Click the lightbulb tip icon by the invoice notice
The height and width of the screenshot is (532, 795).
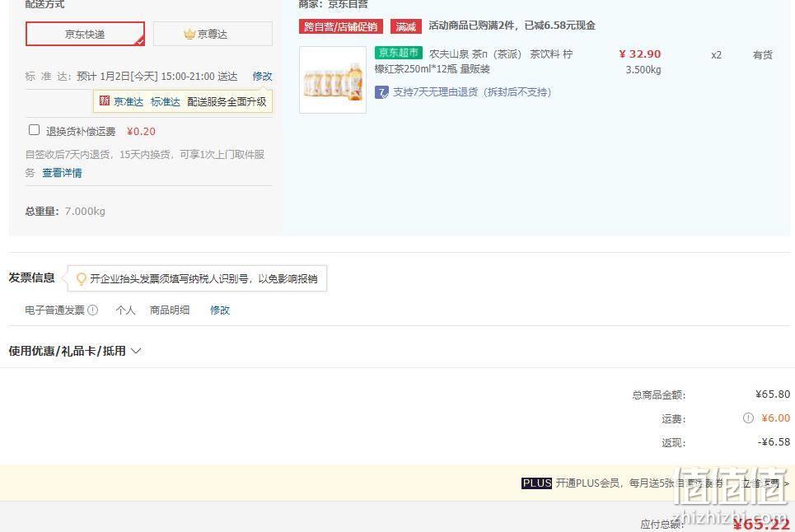point(81,278)
